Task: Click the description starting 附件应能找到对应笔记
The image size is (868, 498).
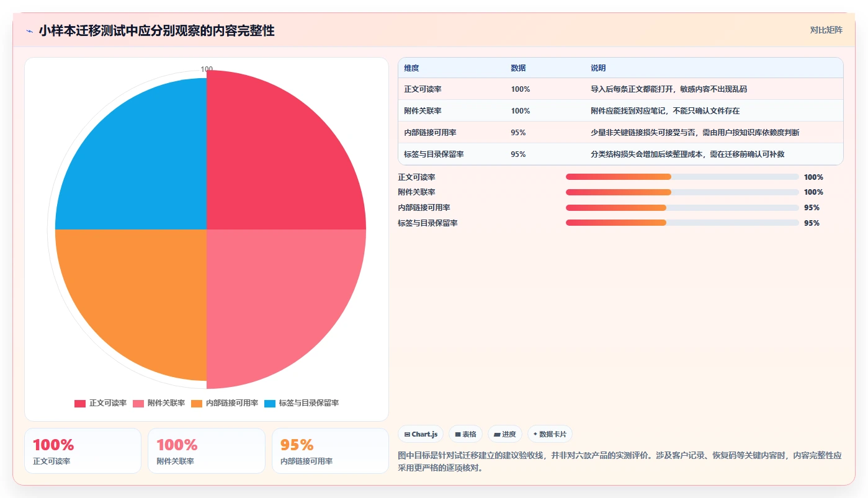Action: point(665,111)
